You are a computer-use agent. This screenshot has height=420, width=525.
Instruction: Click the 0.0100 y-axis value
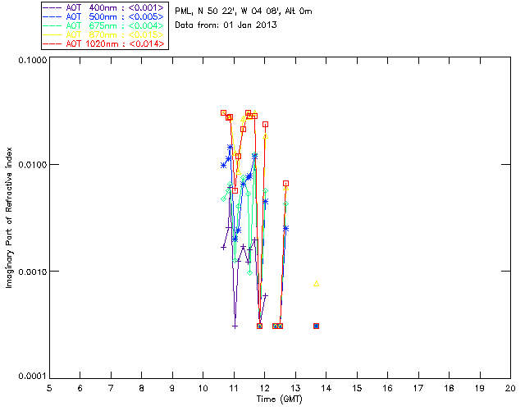point(33,165)
